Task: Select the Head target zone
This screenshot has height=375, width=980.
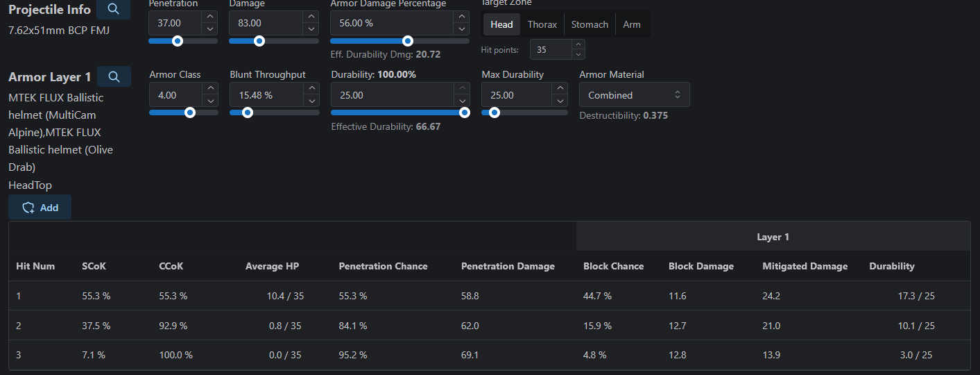Action: point(501,24)
